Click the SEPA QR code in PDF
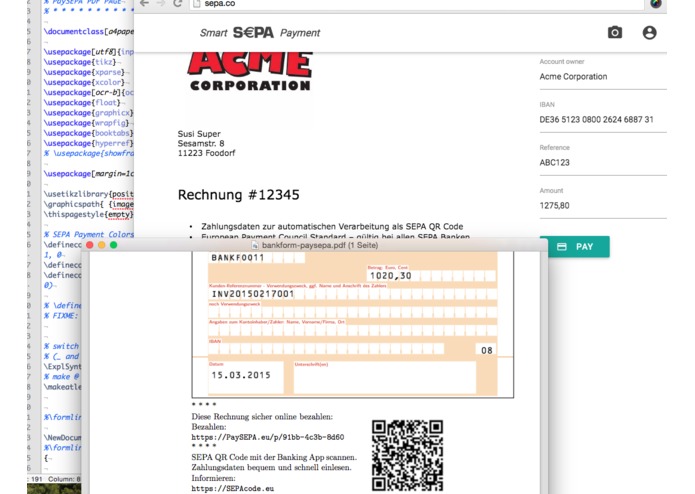The height and width of the screenshot is (494, 695). [x=407, y=456]
